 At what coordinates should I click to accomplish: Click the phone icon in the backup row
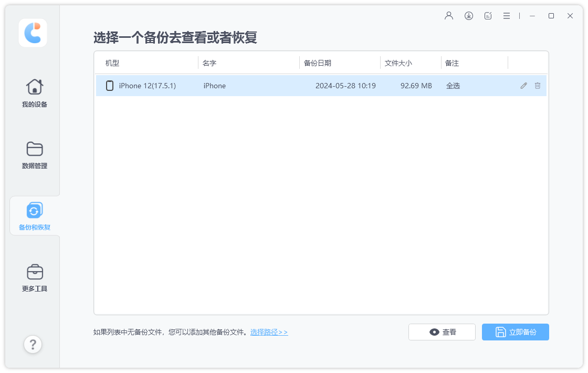(x=110, y=85)
